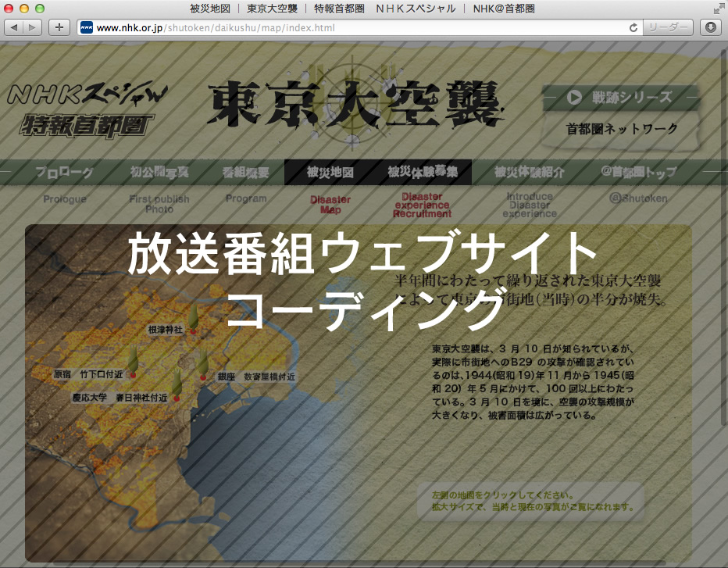Click the NHK favicon in the address bar
The height and width of the screenshot is (568, 728).
(x=87, y=28)
